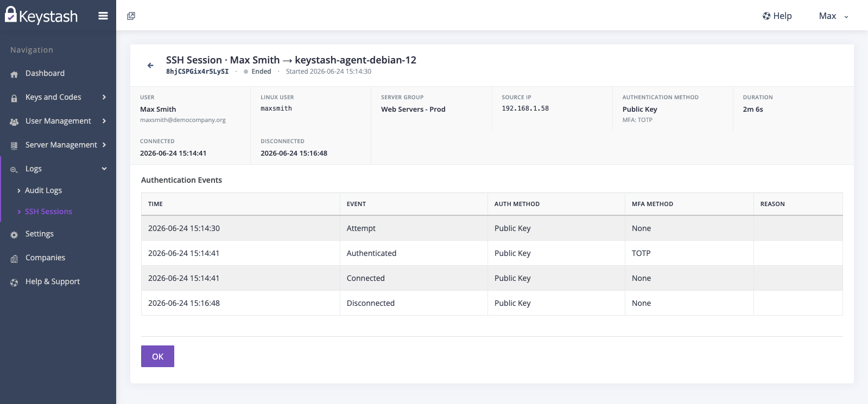Click the Dashboard home icon
The height and width of the screenshot is (404, 868).
(x=14, y=74)
